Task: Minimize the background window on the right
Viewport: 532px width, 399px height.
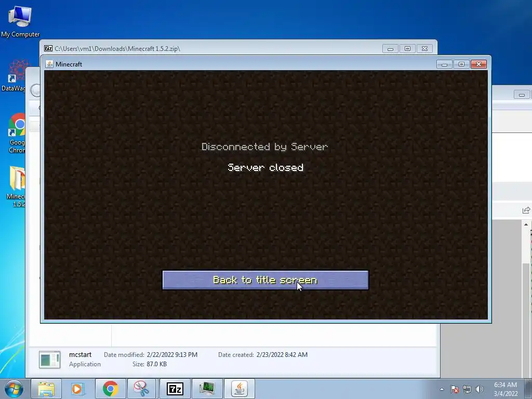Action: pos(522,95)
